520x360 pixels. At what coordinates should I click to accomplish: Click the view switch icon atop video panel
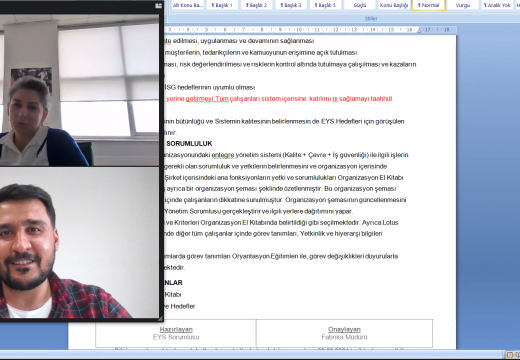(x=159, y=6)
